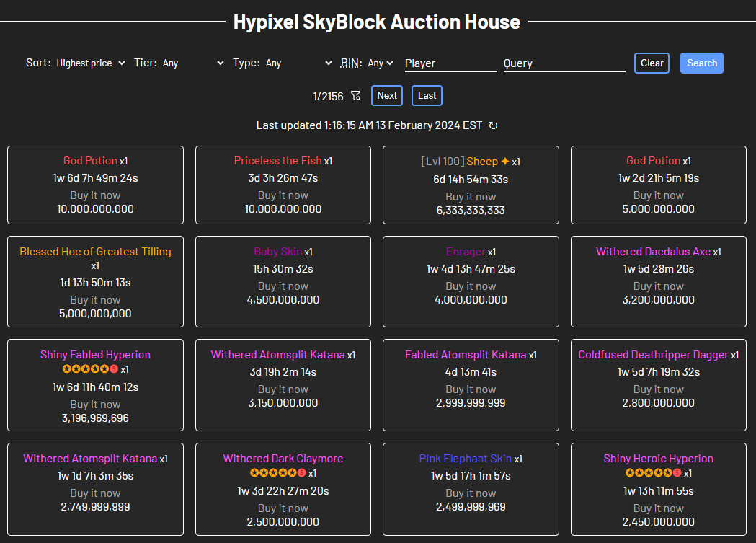The width and height of the screenshot is (756, 543).
Task: Open the Enrager auction card
Action: coord(471,282)
